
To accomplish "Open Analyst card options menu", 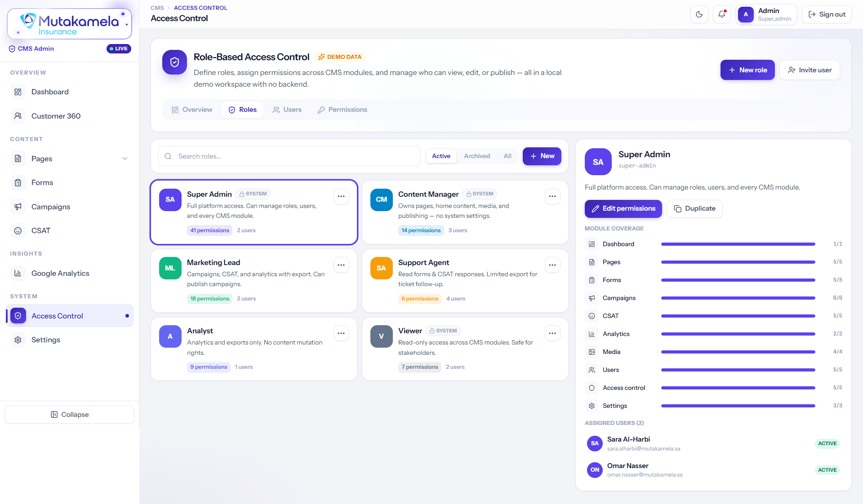I will click(x=341, y=333).
